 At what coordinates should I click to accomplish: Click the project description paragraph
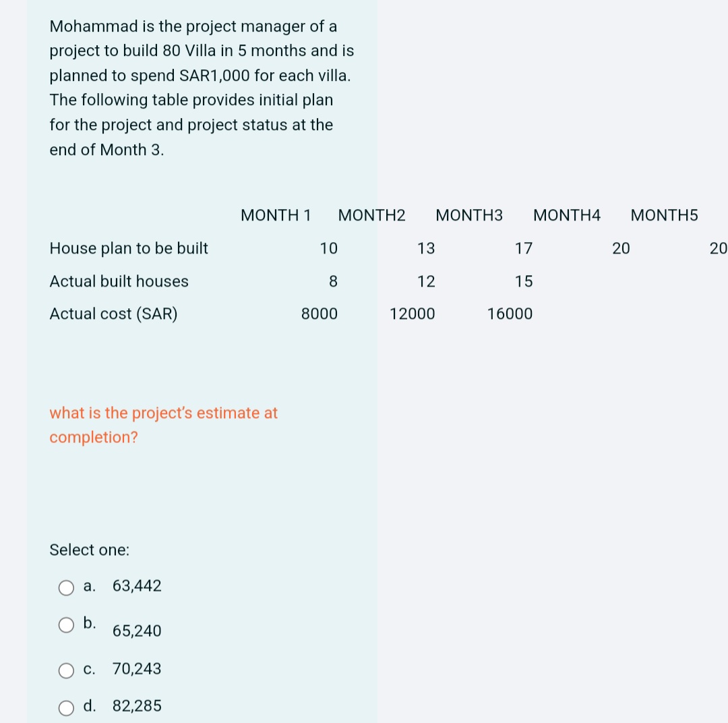coord(201,88)
